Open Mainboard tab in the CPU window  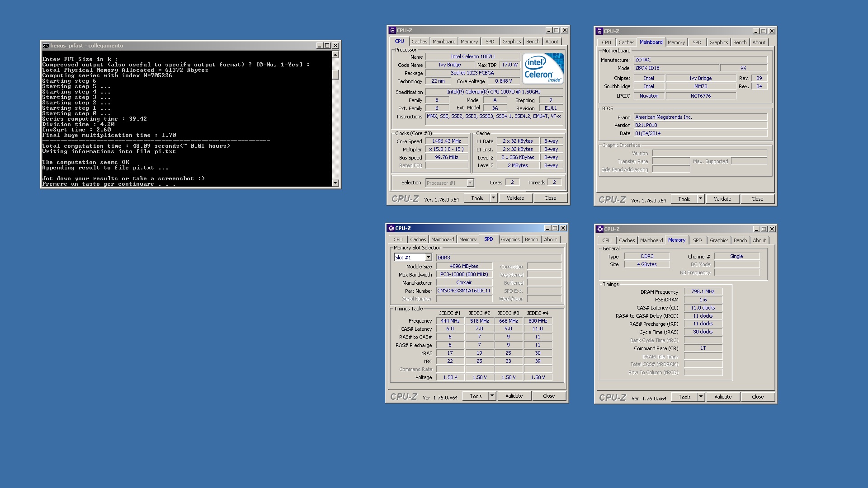[443, 42]
